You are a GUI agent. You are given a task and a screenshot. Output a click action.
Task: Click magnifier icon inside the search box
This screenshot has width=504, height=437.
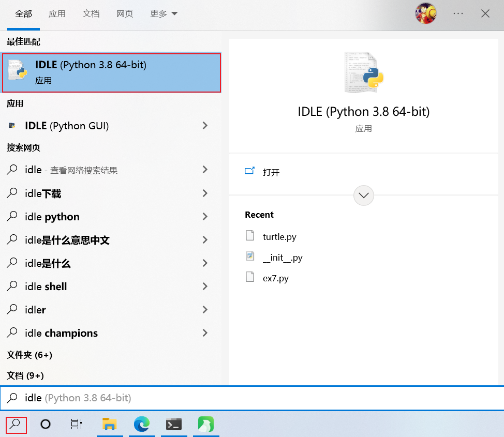click(x=12, y=398)
